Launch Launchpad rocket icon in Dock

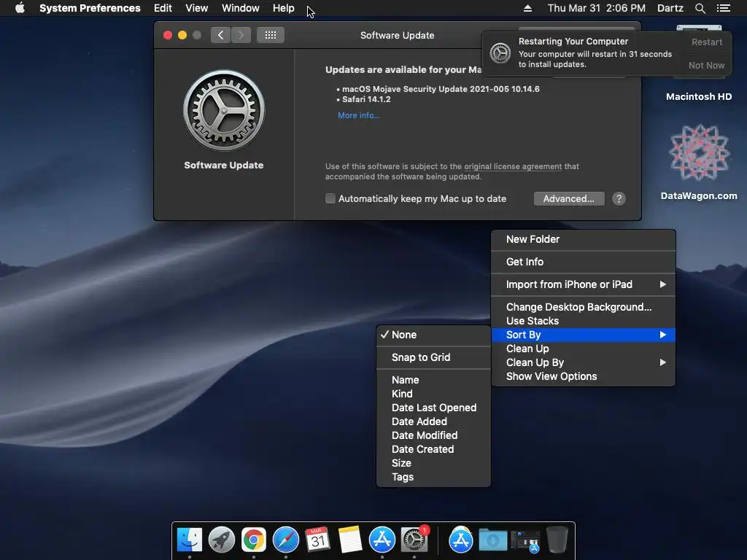(x=222, y=540)
